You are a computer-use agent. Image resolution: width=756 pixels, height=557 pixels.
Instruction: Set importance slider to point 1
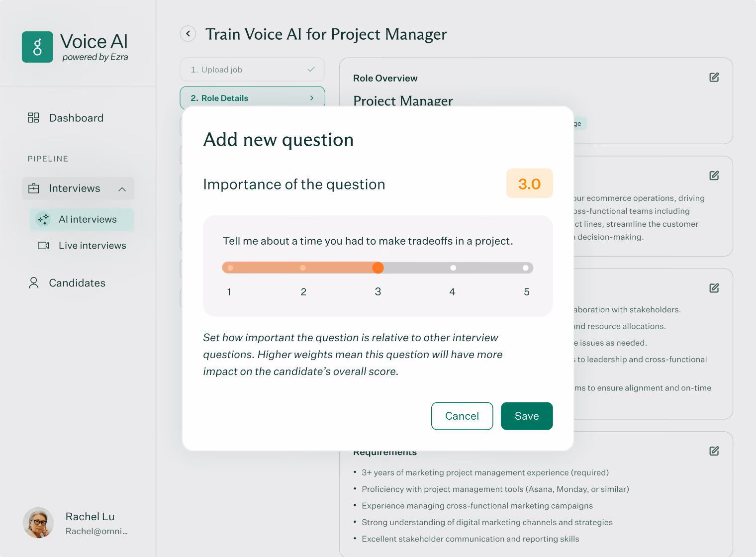(x=230, y=268)
